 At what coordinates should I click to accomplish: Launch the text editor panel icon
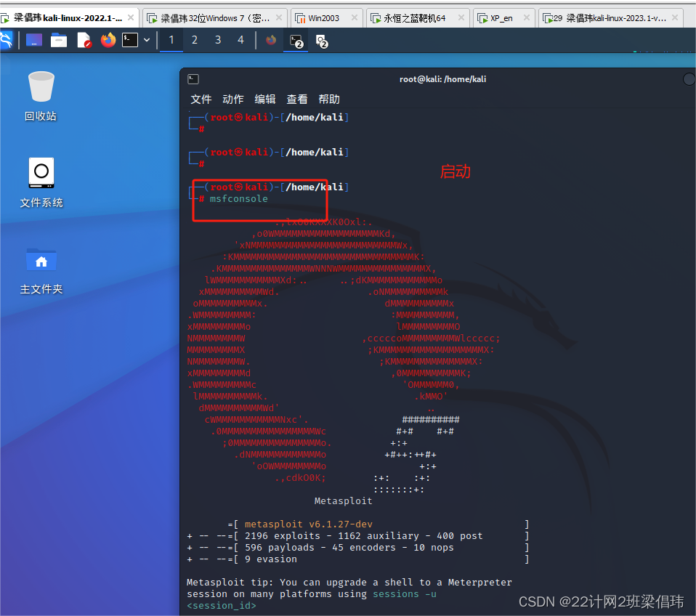tap(84, 41)
